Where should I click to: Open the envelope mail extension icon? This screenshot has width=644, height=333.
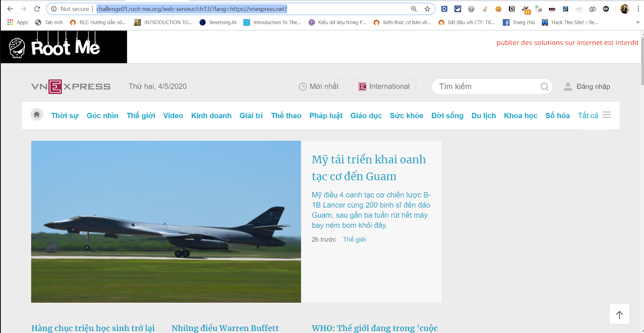point(579,9)
